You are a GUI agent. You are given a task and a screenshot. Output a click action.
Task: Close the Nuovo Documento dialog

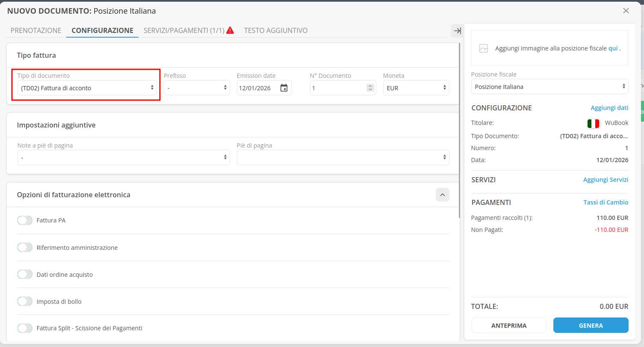click(x=626, y=11)
